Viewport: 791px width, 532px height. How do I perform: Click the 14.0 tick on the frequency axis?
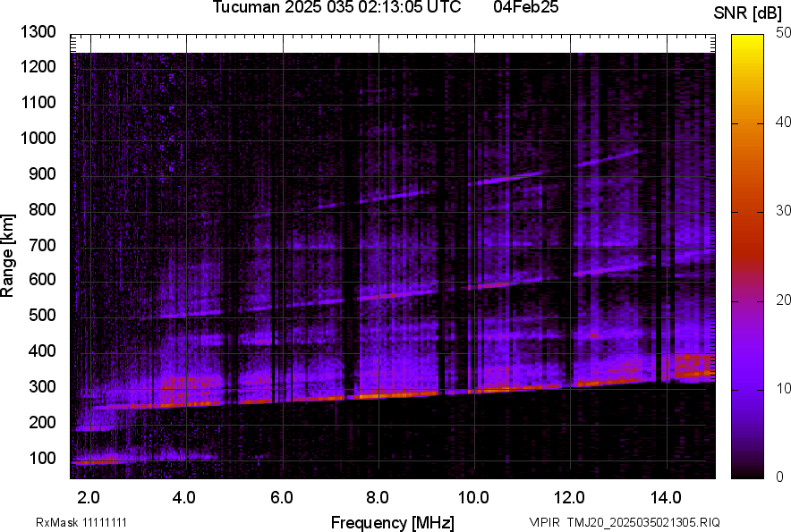click(666, 497)
